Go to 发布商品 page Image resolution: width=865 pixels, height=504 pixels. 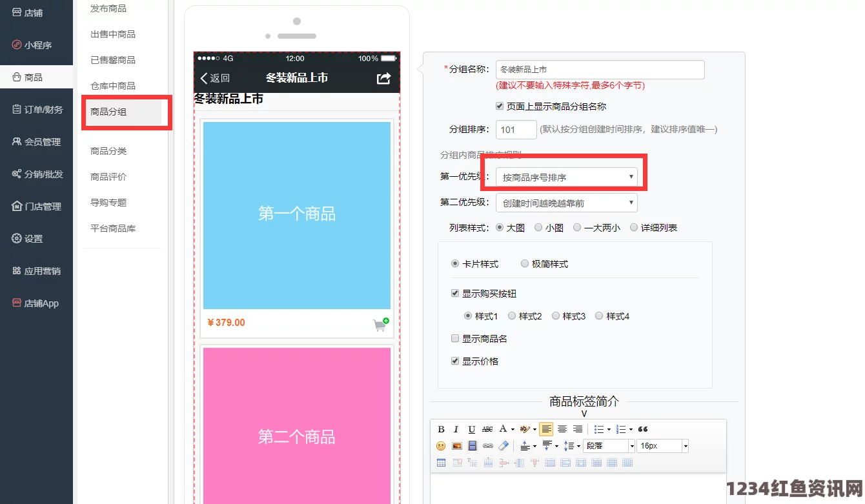(108, 8)
